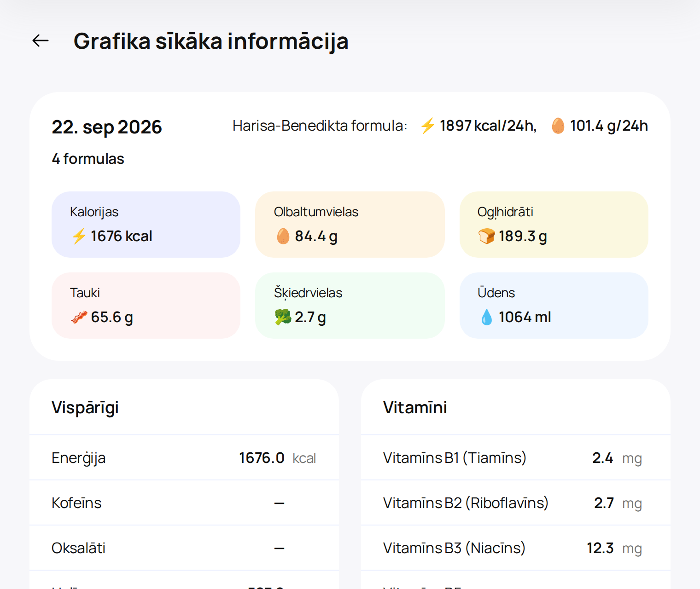Click the Vitamīni section heading
The height and width of the screenshot is (589, 700).
point(415,408)
